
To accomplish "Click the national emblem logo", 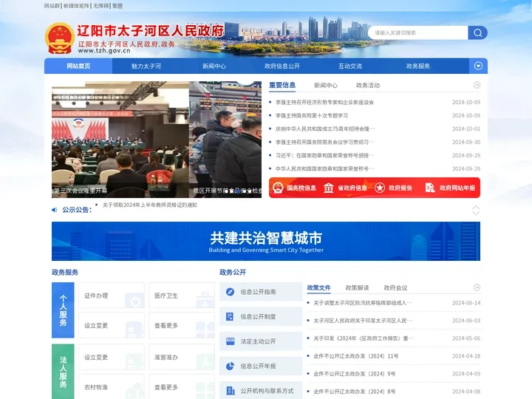I will 60,38.
